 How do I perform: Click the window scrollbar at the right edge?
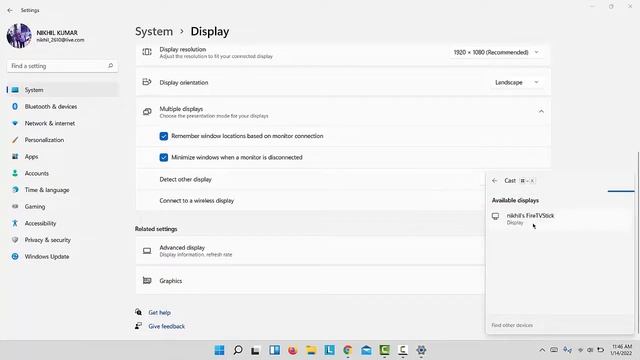pyautogui.click(x=638, y=242)
